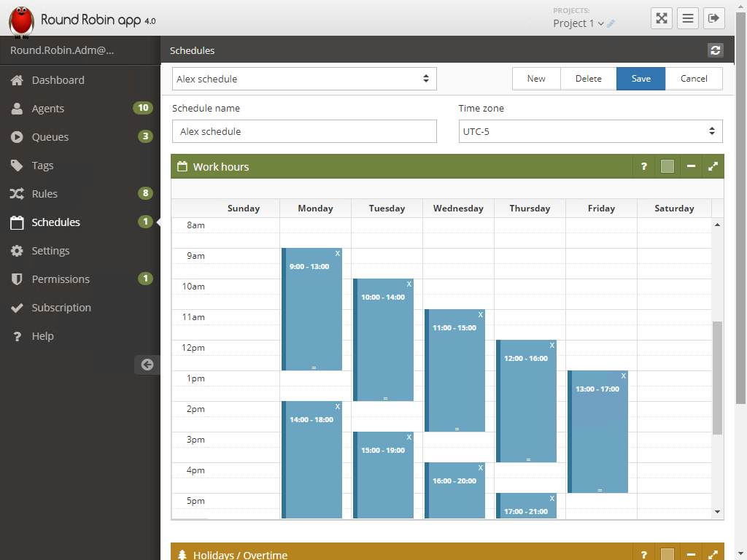This screenshot has height=560, width=747.
Task: Collapse sidebar with the left arrow icon
Action: (147, 365)
